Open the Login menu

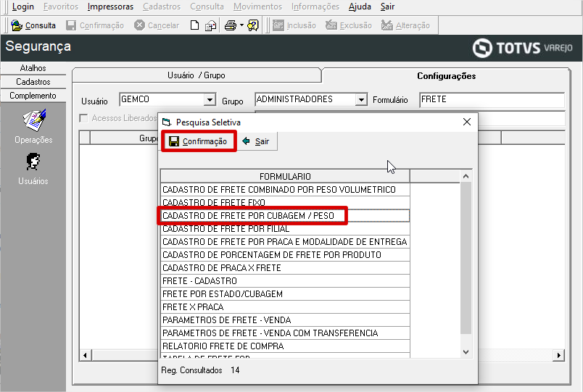tap(22, 7)
